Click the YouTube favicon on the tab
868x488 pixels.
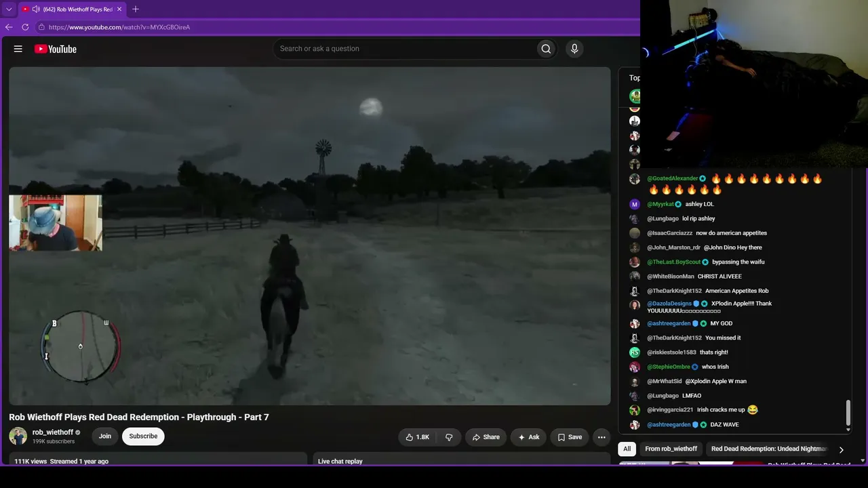click(x=26, y=9)
